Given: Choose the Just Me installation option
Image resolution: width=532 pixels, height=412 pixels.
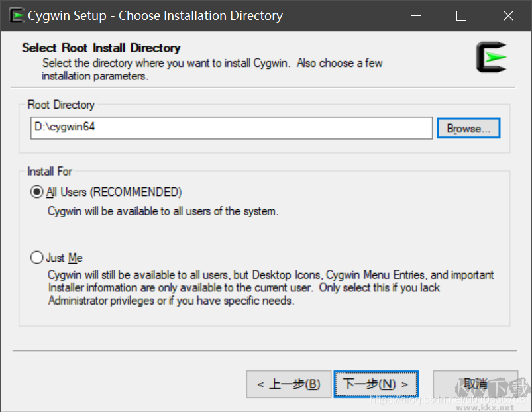Looking at the screenshot, I should (37, 258).
